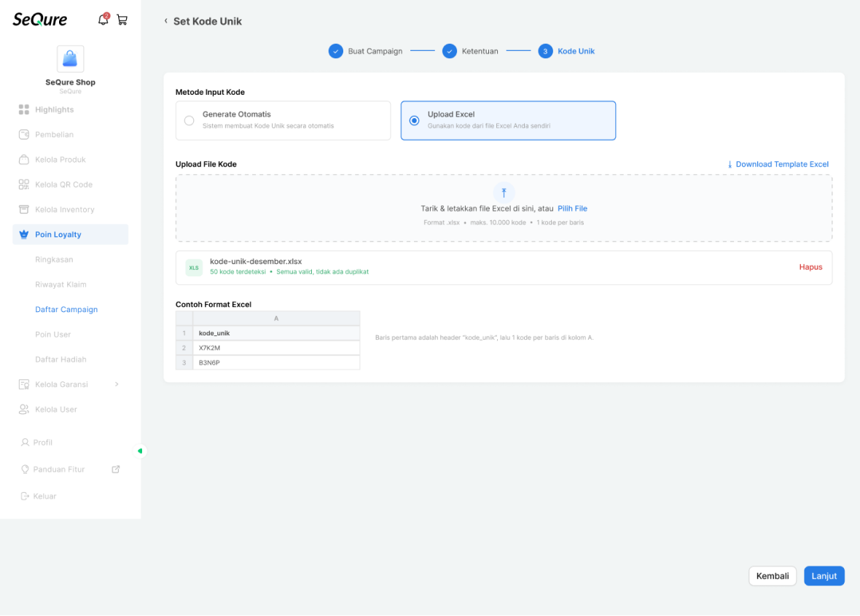Image resolution: width=860 pixels, height=616 pixels.
Task: Expand the Kelola Garansi chevron
Action: [x=117, y=384]
